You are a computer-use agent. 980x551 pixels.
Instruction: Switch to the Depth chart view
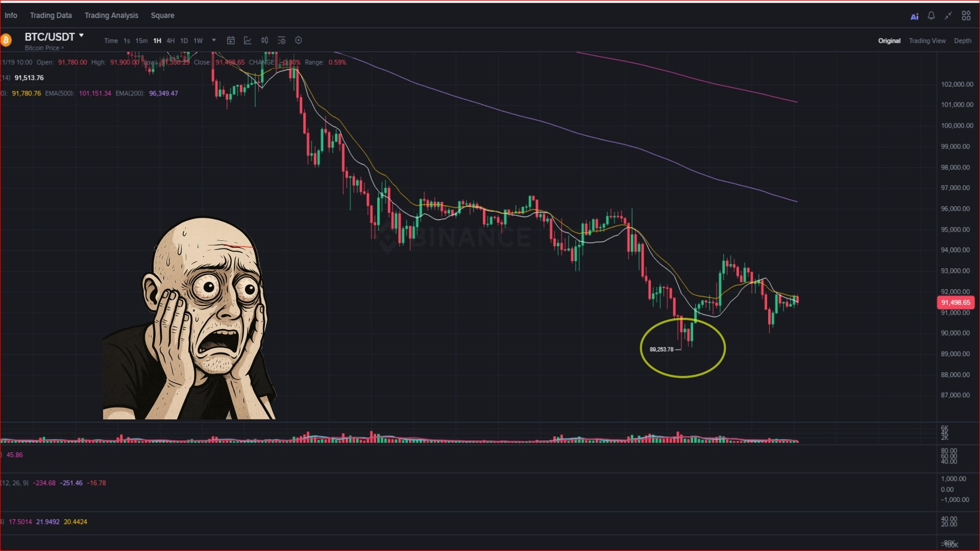[963, 41]
